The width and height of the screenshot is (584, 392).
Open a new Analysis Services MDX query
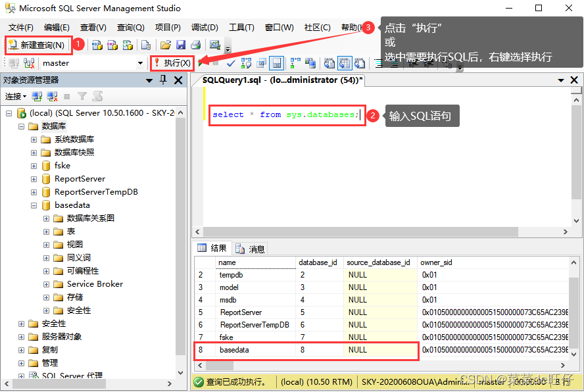coord(97,45)
